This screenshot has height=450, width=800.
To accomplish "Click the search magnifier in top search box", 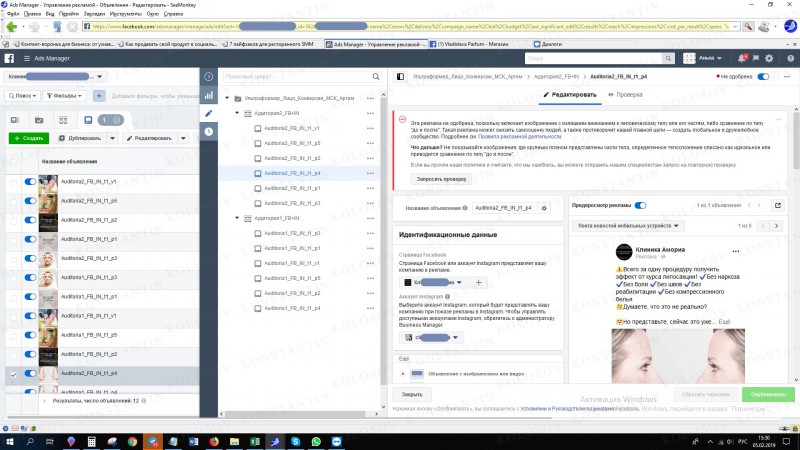I will (668, 59).
